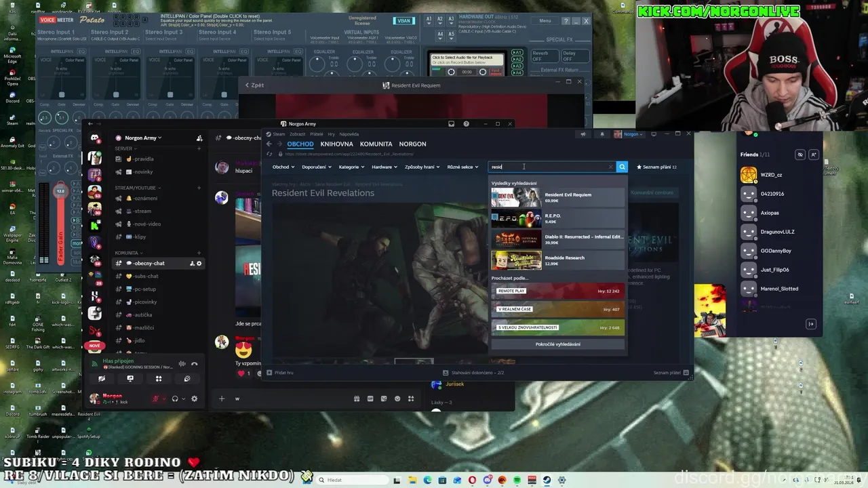
Task: Open the Steam icon on the taskbar
Action: coord(547,481)
